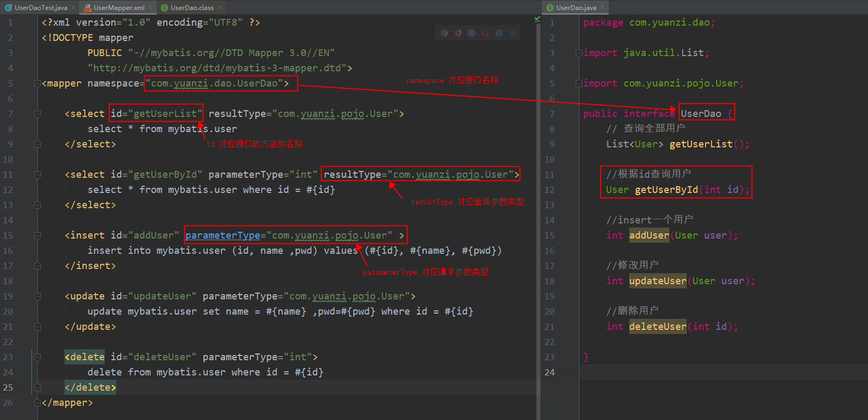Open the mapper in Safari browser icon
Screen dimensions: 868x420
471,33
